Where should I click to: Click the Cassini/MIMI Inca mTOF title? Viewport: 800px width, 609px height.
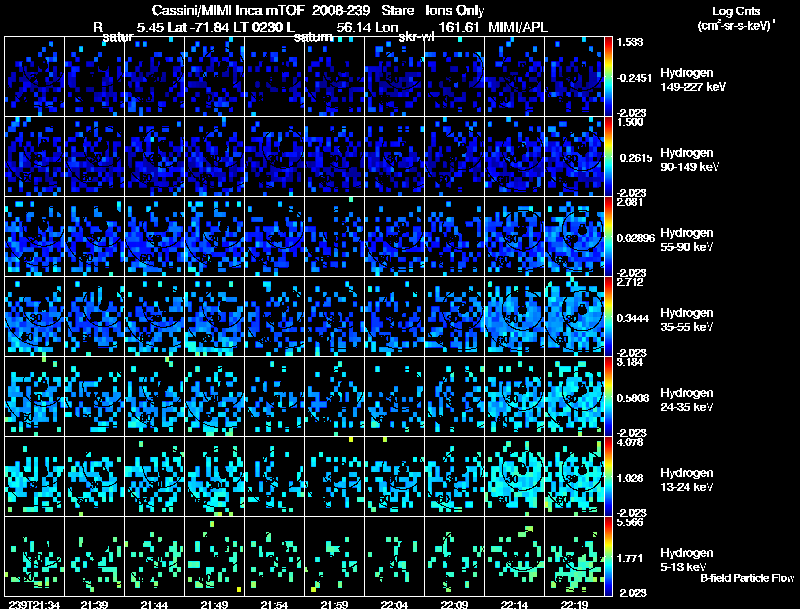pyautogui.click(x=228, y=11)
